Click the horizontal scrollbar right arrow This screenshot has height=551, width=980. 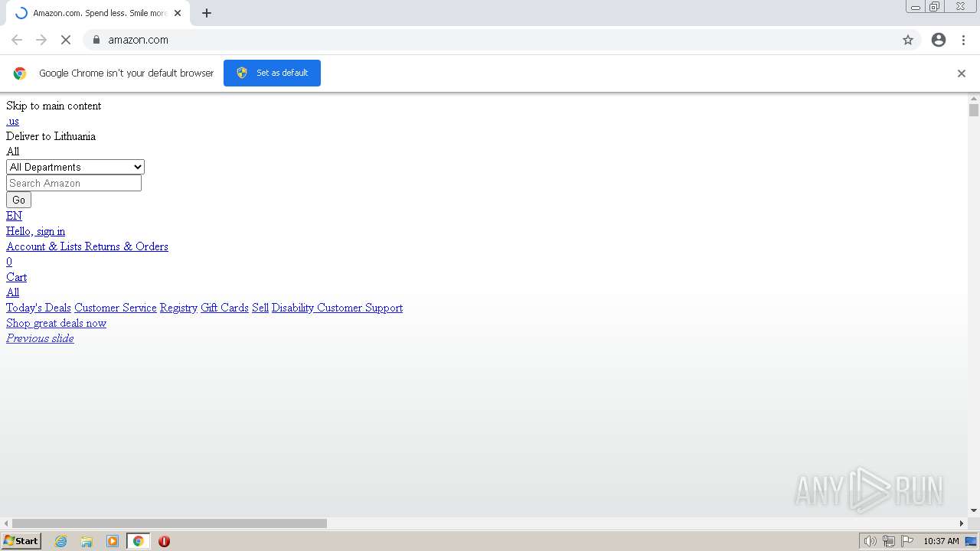point(962,523)
